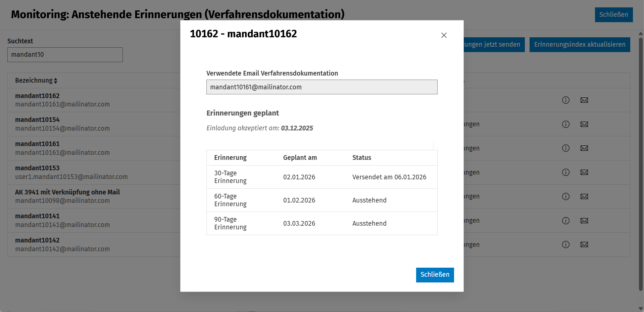The height and width of the screenshot is (312, 644).
Task: Click 'Geplant am' column header
Action: click(x=300, y=158)
